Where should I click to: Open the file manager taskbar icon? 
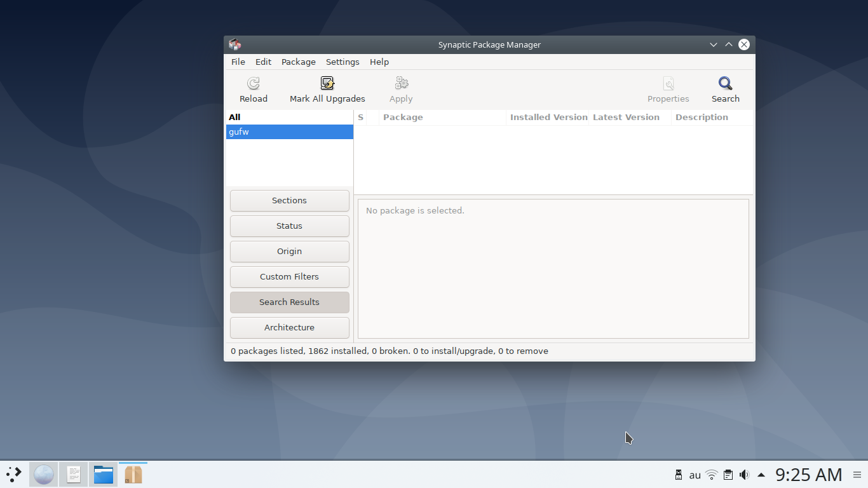[103, 474]
